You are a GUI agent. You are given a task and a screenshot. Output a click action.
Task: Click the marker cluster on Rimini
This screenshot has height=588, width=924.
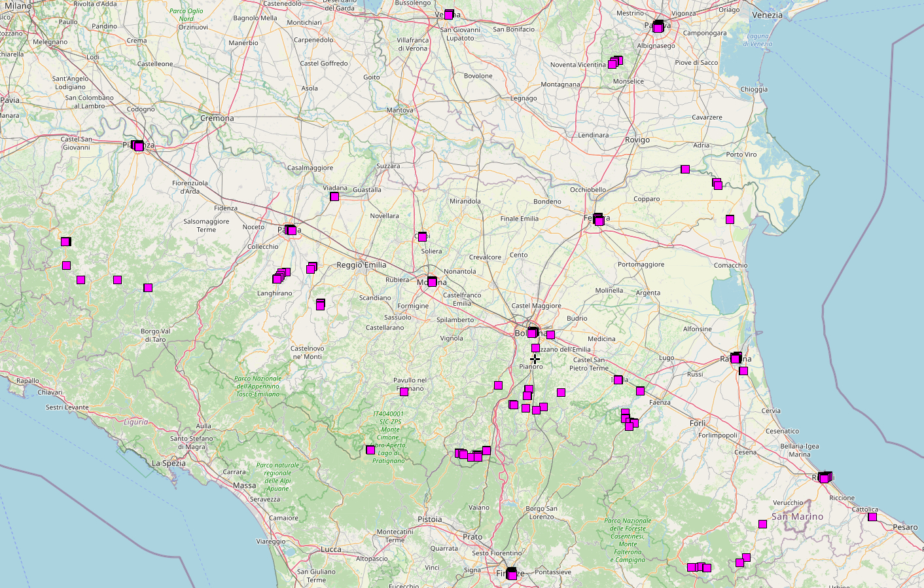click(x=825, y=478)
